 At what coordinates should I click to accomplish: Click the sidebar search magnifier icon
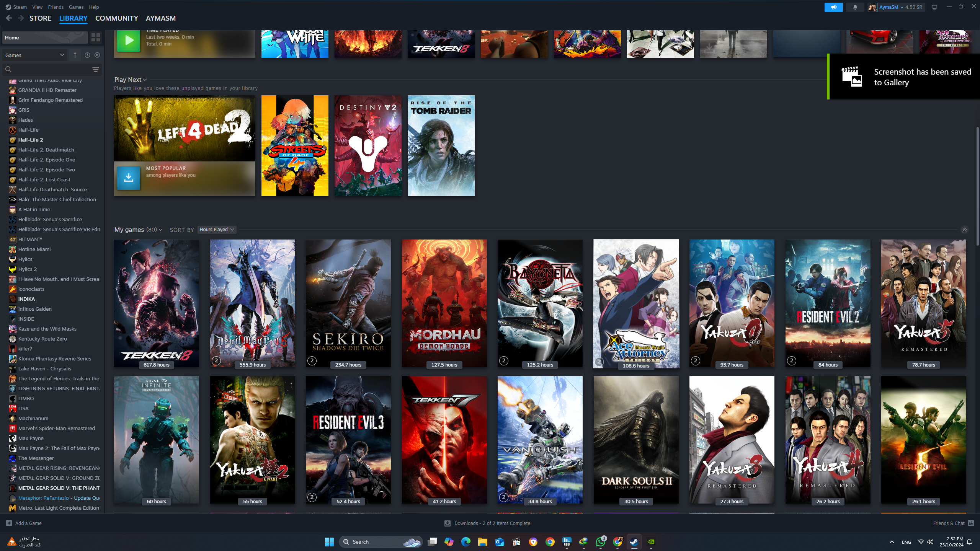(8, 69)
